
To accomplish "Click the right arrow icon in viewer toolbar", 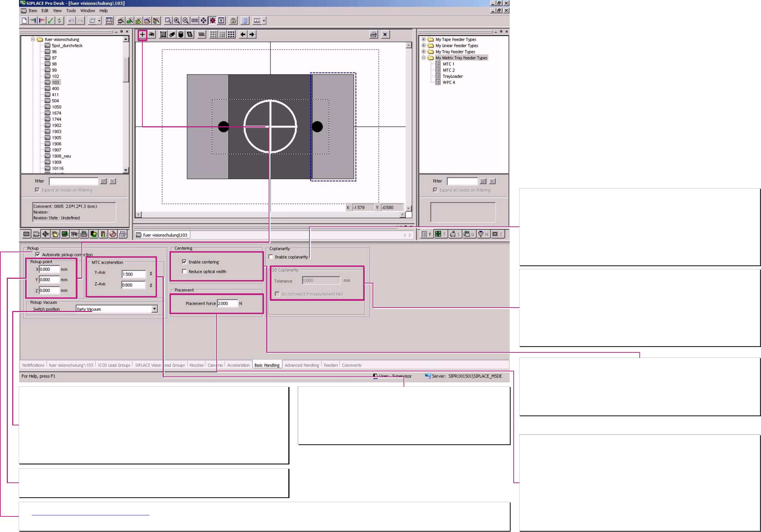I will [x=252, y=34].
